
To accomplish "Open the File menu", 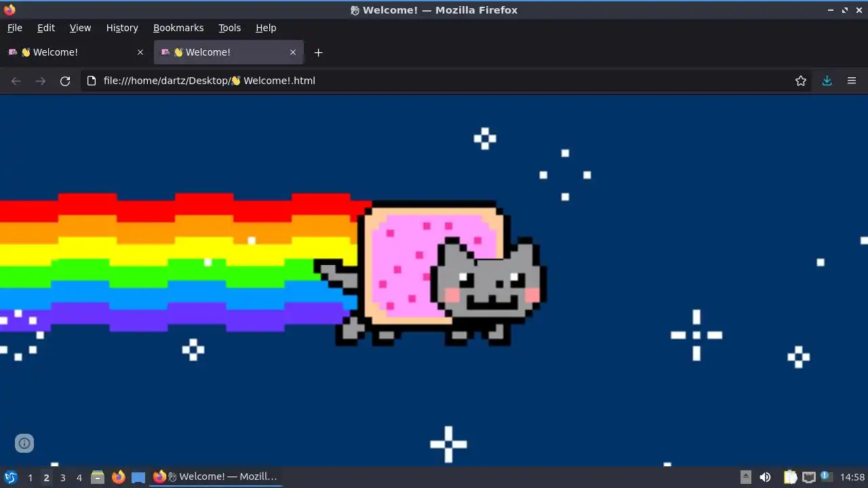I will [15, 28].
